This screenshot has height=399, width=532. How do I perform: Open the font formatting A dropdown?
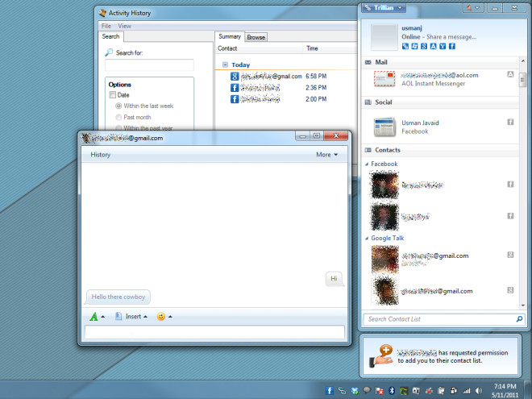click(x=97, y=317)
